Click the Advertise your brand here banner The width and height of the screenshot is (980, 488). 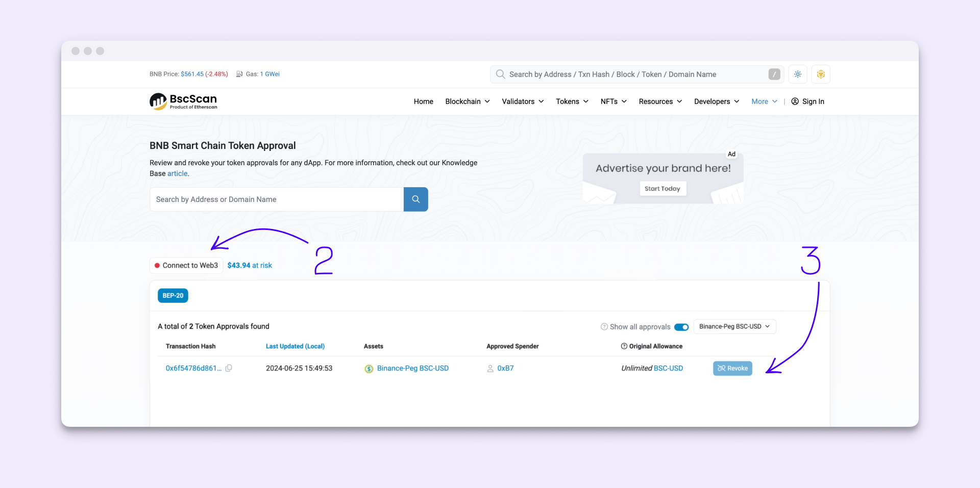tap(663, 178)
